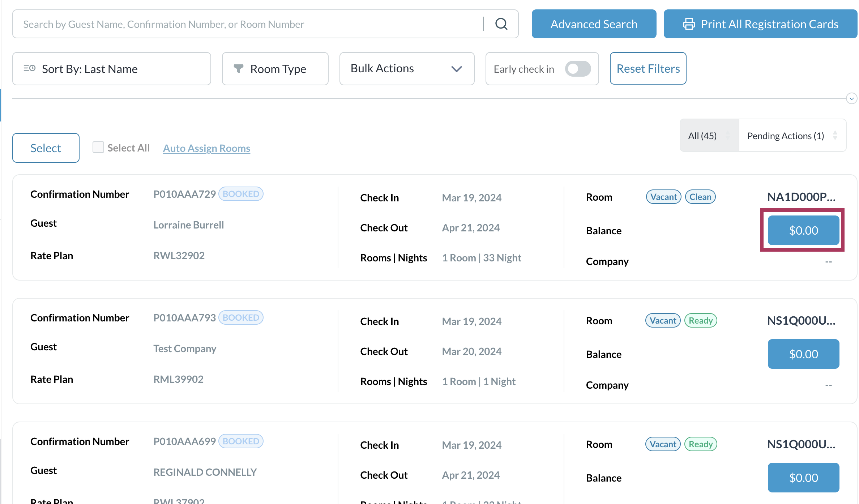Click the sort icon beside Sort By
Screen dimensions: 859x504
click(x=29, y=68)
